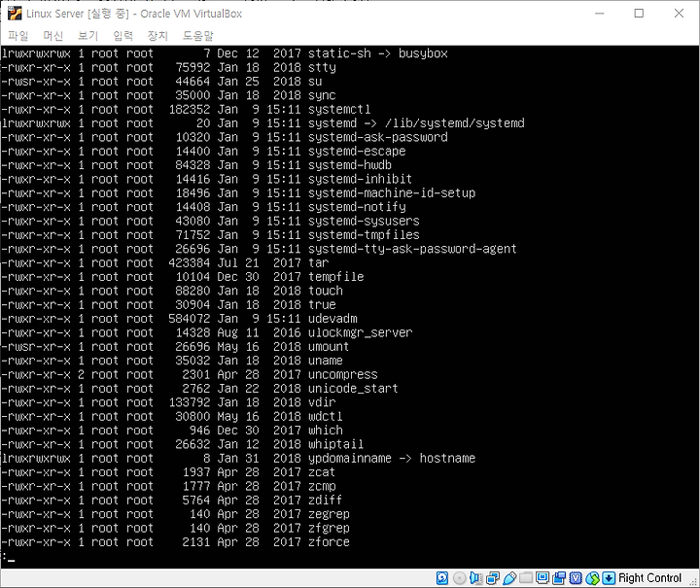The width and height of the screenshot is (700, 588).
Task: Click the 'zcat' file name
Action: pyautogui.click(x=322, y=472)
